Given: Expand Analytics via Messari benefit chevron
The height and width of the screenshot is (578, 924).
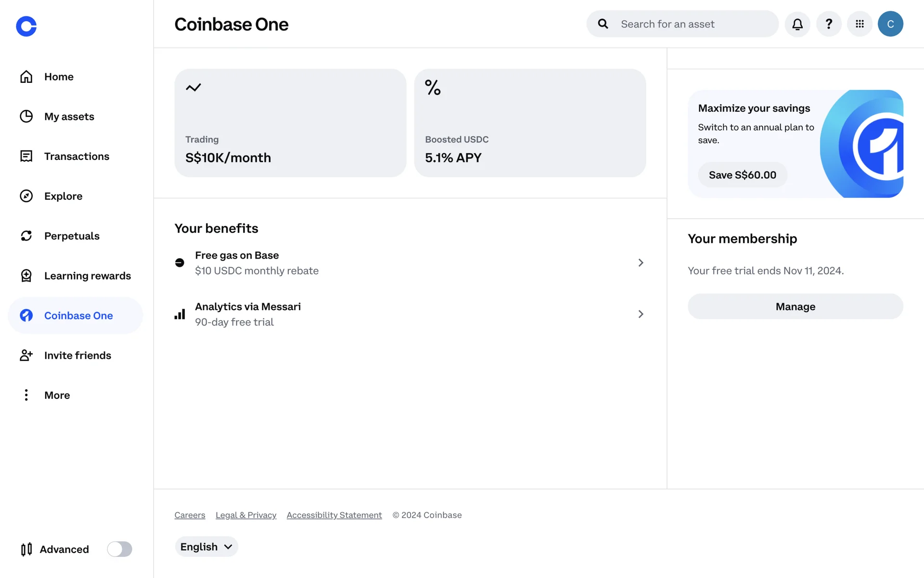Looking at the screenshot, I should [641, 314].
